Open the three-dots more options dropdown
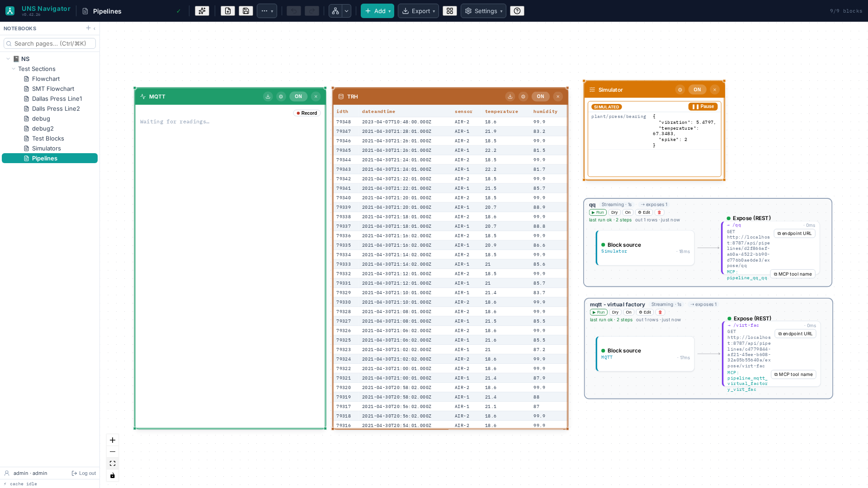Viewport: 868px width, 488px height. point(267,11)
